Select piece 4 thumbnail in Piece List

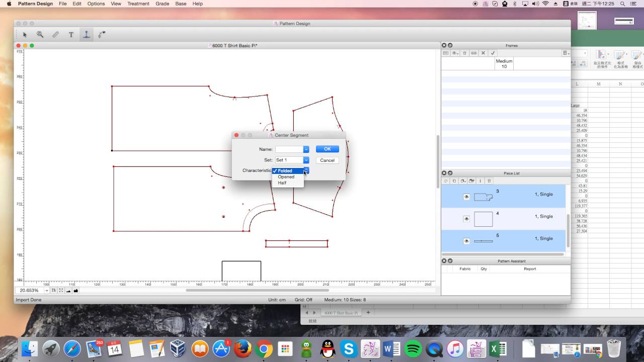[x=483, y=219]
